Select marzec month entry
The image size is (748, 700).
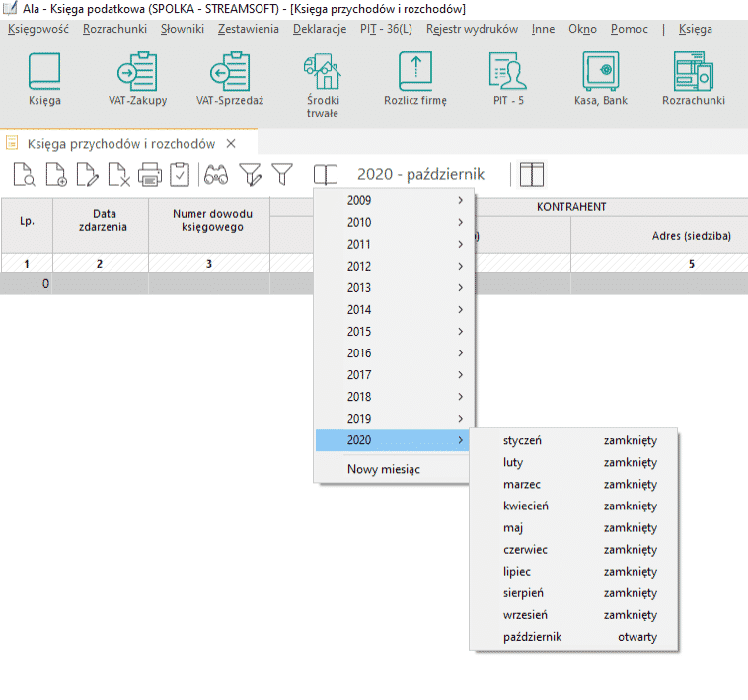tap(574, 485)
